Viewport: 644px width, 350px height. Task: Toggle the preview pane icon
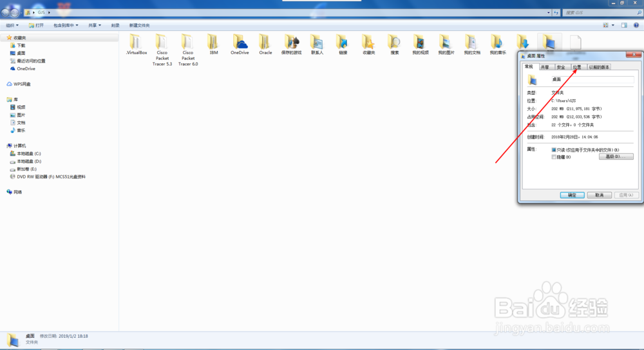pos(624,25)
